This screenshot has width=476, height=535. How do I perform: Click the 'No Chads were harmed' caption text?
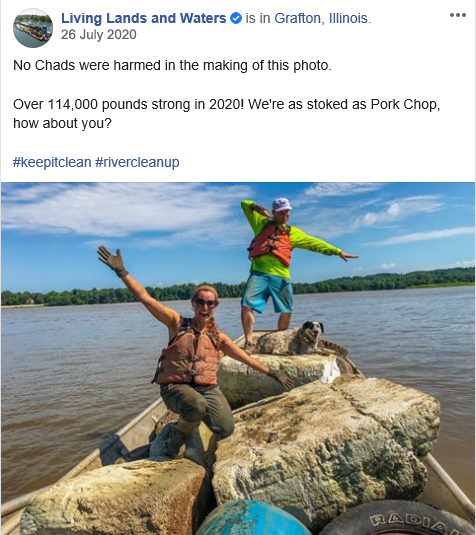pos(172,65)
